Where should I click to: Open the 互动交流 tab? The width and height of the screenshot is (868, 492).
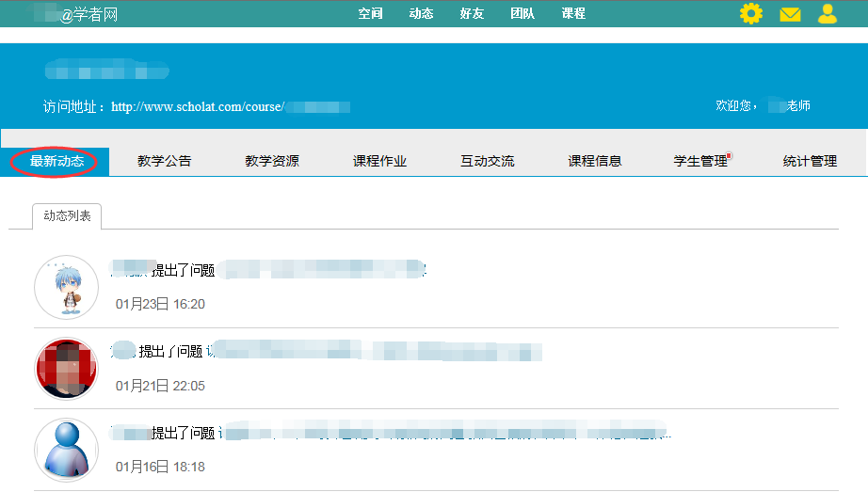click(x=487, y=162)
